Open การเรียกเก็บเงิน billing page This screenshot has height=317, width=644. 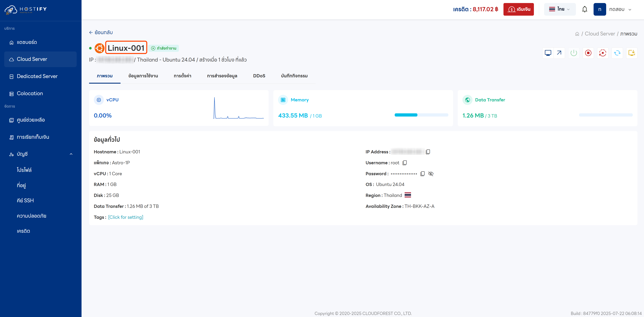(x=41, y=137)
